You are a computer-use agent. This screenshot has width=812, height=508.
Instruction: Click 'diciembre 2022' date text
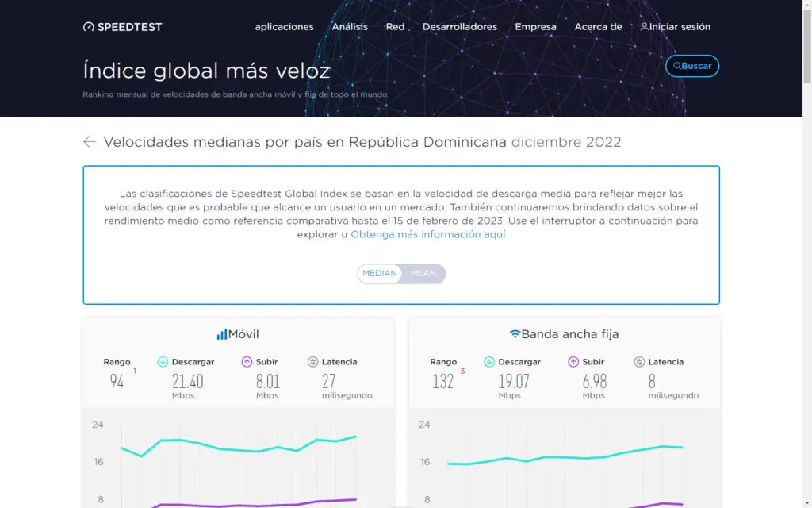coord(566,142)
